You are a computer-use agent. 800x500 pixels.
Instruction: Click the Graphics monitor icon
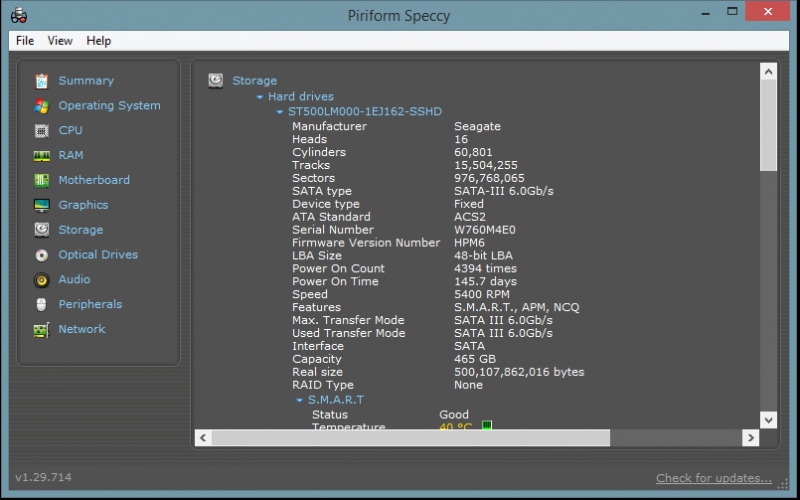tap(41, 205)
